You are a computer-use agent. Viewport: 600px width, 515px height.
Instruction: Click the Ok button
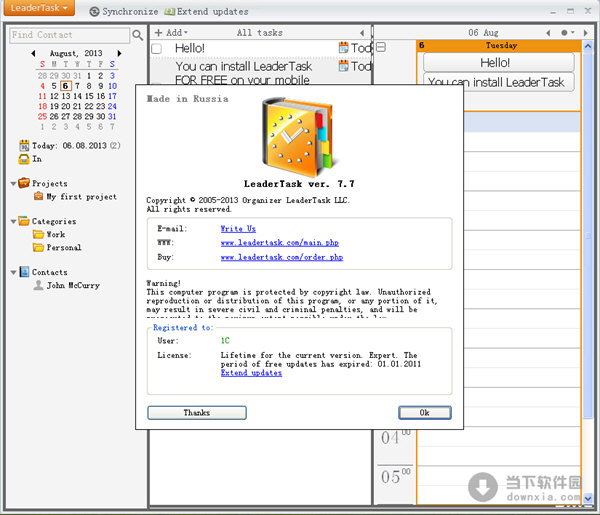[425, 412]
